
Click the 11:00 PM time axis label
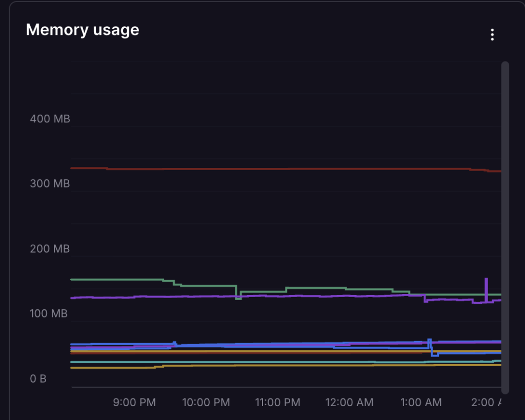click(277, 402)
